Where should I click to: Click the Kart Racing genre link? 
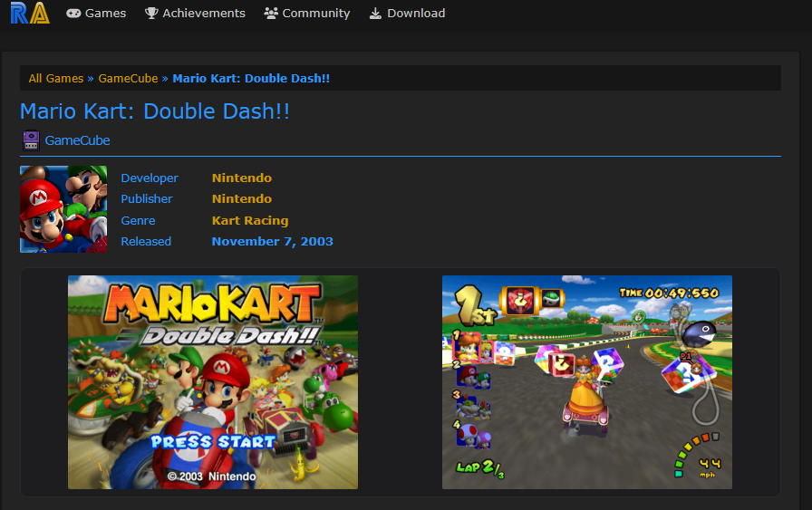[250, 220]
